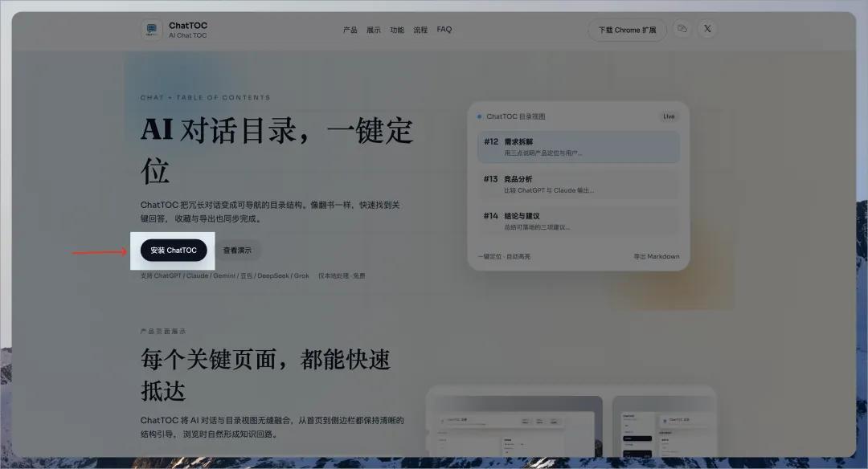
Task: Click the AI 对话目录，一键定位 headline
Action: 276,150
